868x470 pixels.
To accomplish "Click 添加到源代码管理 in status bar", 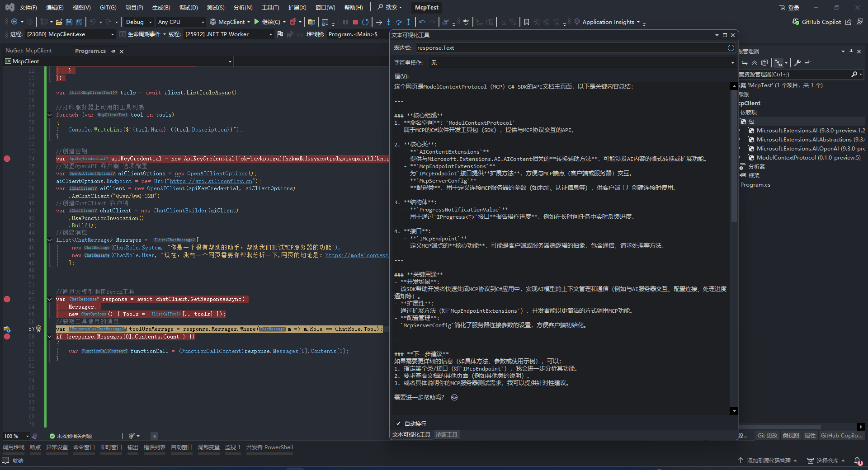I will coord(768,461).
